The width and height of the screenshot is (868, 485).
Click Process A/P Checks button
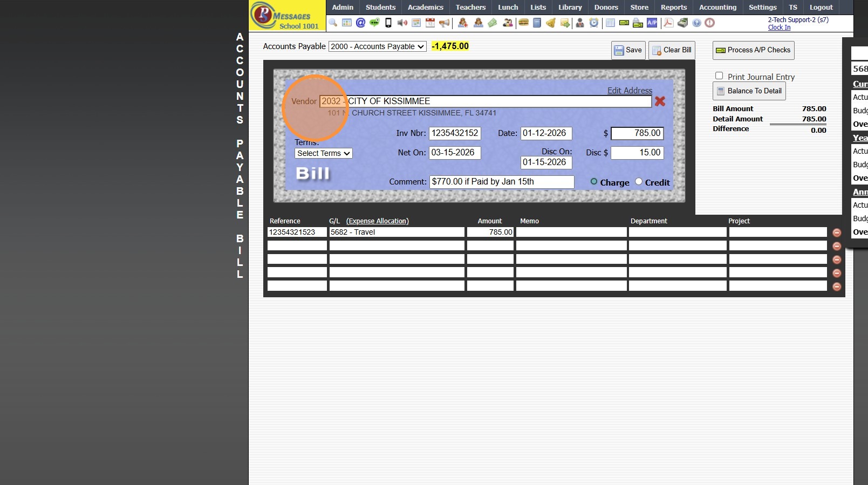[x=753, y=50]
